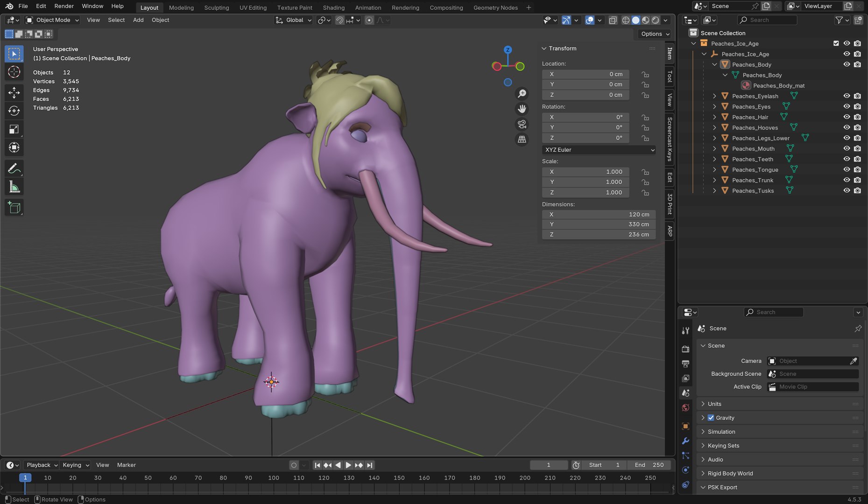The image size is (868, 504).
Task: Play the animation forward
Action: click(348, 465)
